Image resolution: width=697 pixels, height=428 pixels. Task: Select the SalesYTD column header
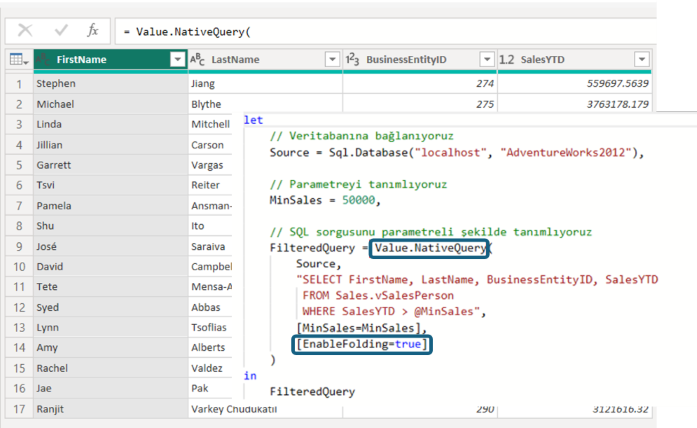(x=575, y=60)
